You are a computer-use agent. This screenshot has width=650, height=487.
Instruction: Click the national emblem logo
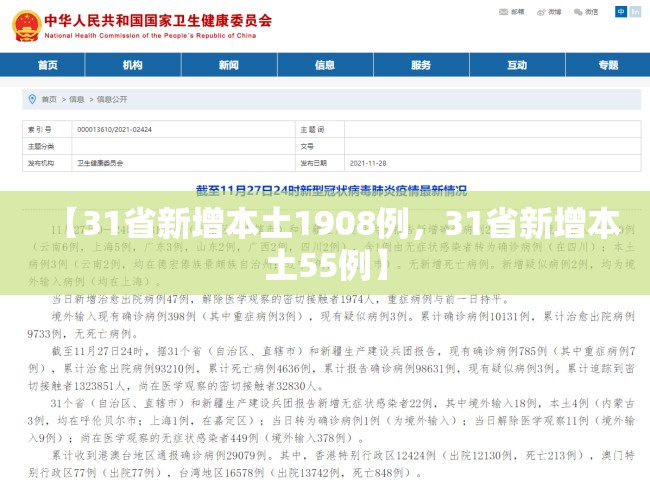(27, 25)
